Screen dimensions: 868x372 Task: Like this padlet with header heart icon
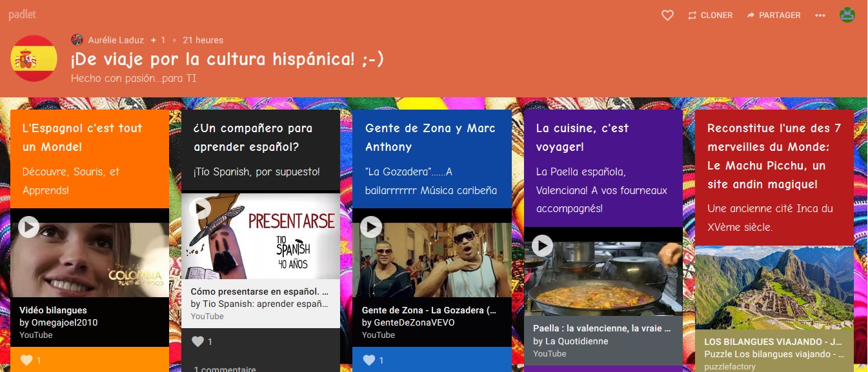pyautogui.click(x=667, y=15)
